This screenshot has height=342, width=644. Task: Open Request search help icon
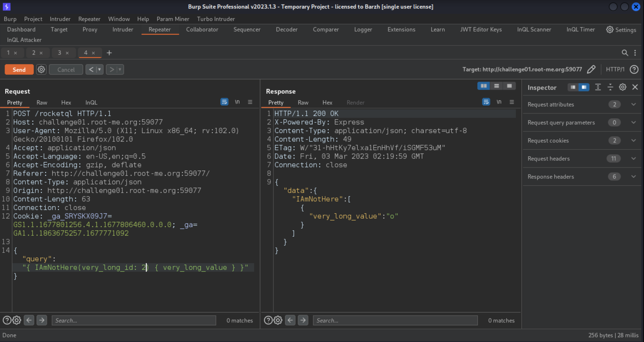click(x=7, y=320)
